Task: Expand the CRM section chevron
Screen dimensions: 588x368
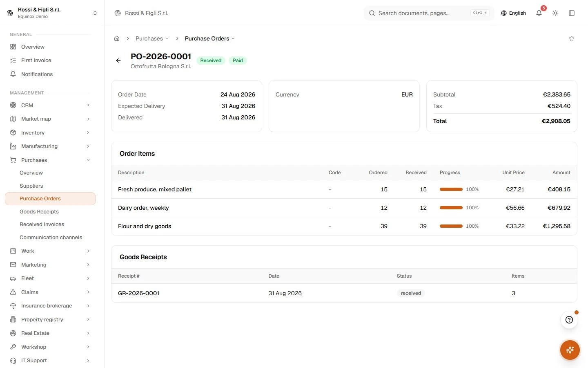Action: coord(88,105)
